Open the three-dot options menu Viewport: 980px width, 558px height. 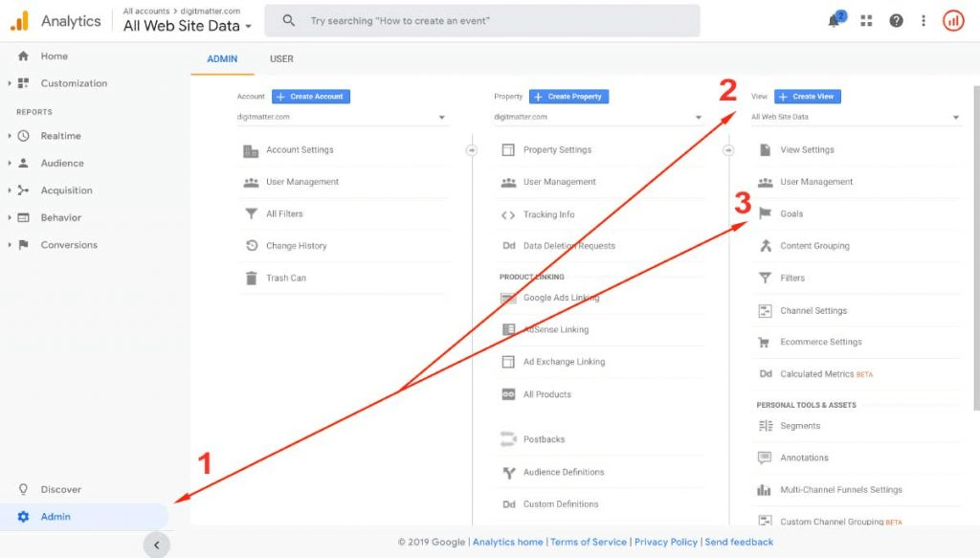[923, 21]
